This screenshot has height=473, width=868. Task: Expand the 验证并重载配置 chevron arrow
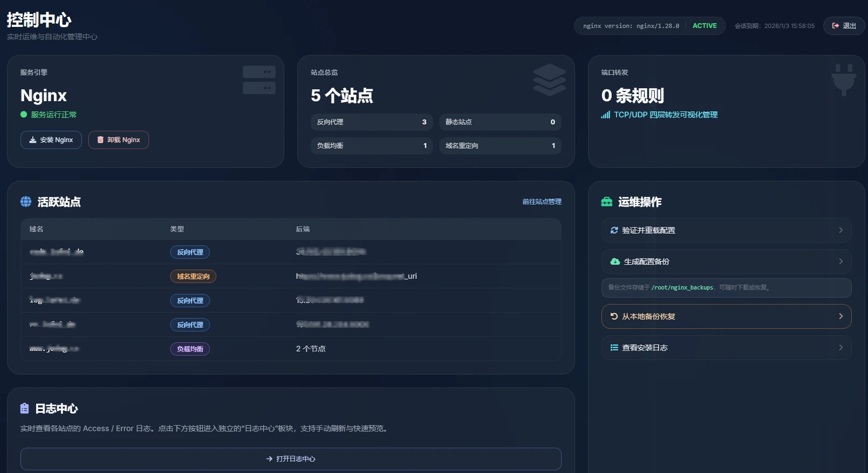(x=841, y=230)
